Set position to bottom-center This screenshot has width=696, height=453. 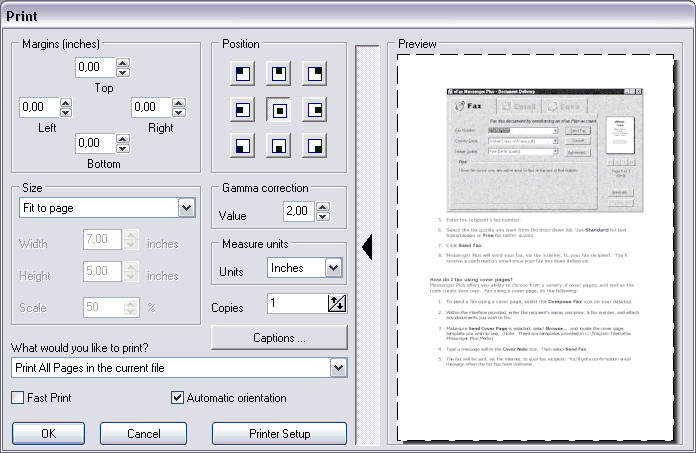278,146
